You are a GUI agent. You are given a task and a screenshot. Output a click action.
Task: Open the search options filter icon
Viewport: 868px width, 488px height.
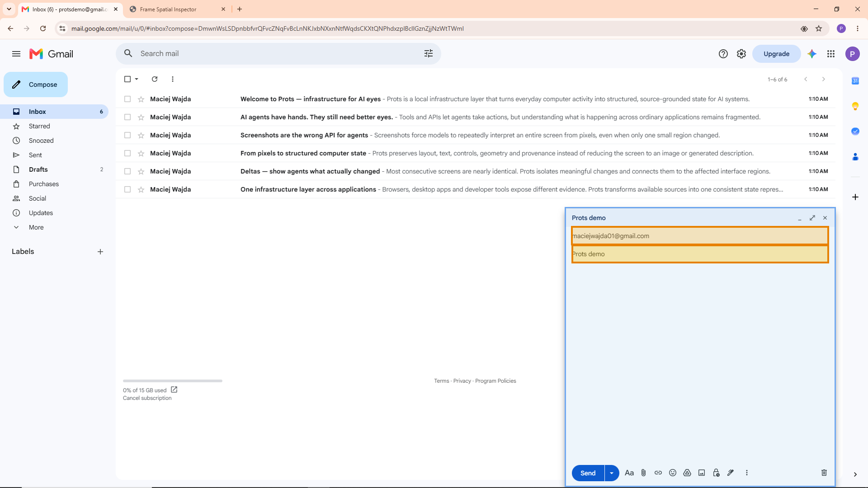429,53
